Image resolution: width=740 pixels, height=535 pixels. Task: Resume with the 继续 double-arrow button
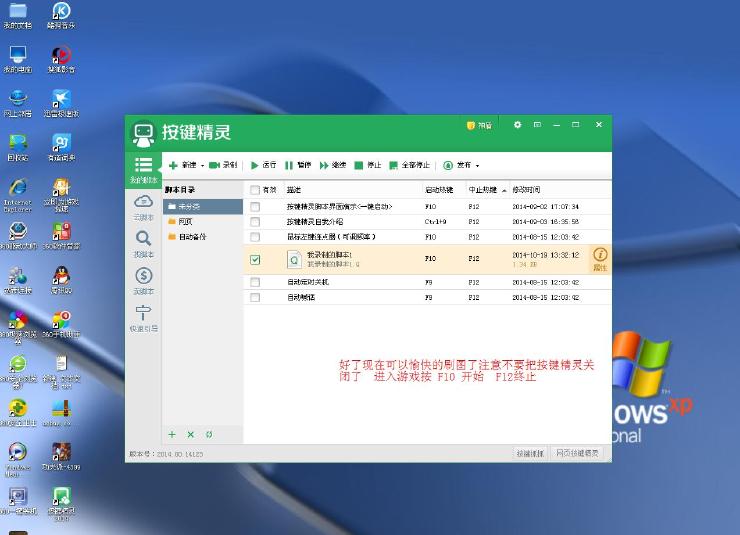[x=333, y=165]
